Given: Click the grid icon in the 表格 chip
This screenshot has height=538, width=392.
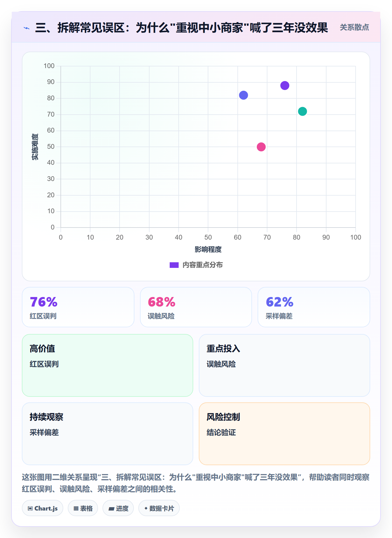Looking at the screenshot, I should (76, 508).
